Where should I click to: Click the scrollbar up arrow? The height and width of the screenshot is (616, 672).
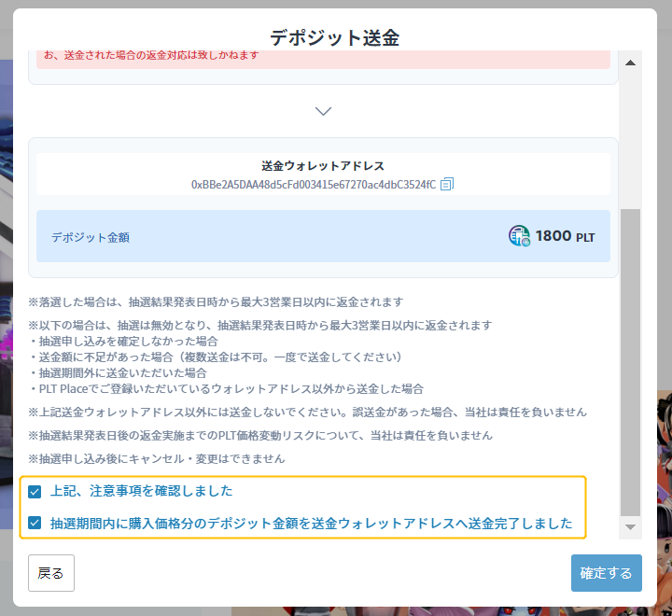pyautogui.click(x=630, y=63)
